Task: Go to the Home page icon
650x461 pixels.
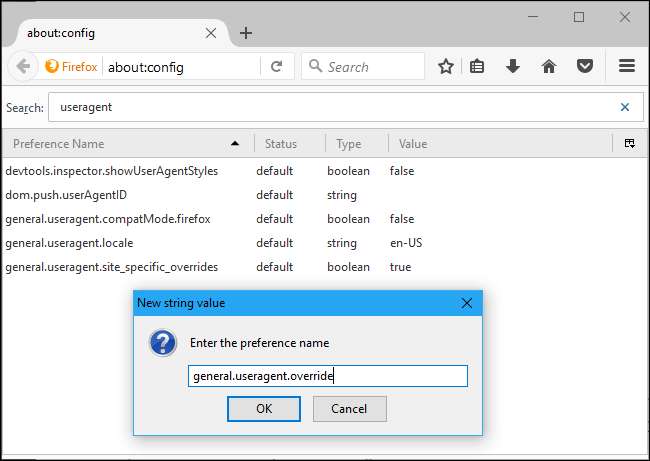Action: (x=548, y=67)
